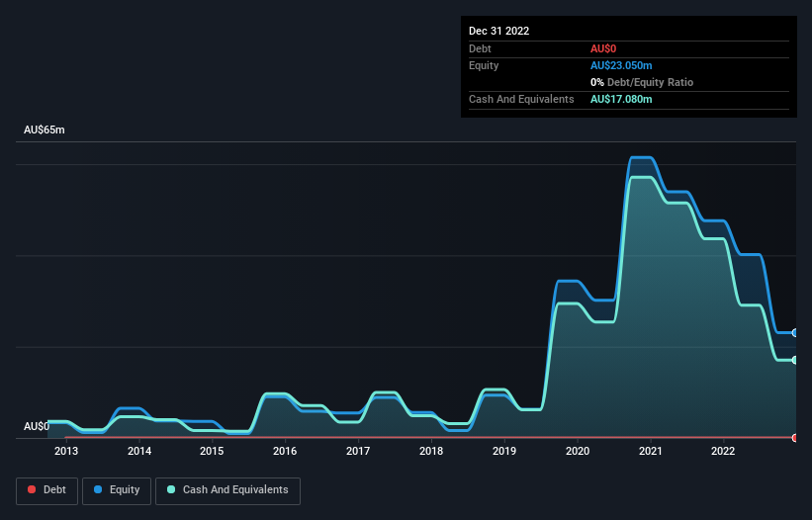Toggle the Cash And Equivalents legend button

pos(227,490)
